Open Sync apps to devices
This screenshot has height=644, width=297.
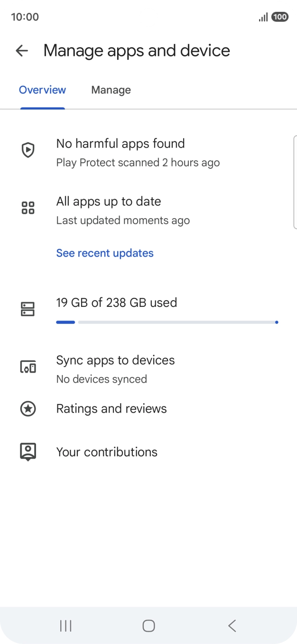[x=115, y=360]
